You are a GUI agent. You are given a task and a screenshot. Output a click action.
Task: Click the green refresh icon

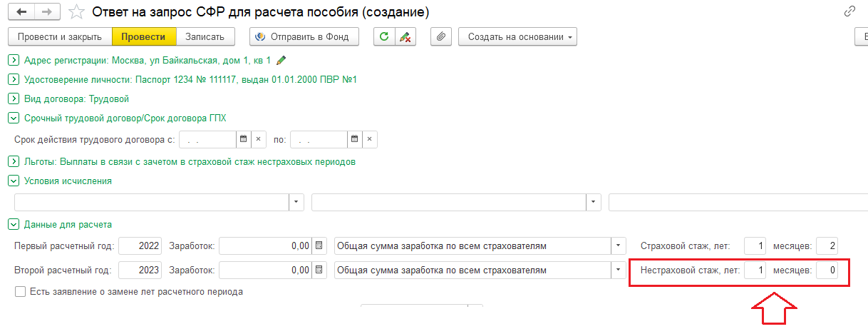coord(385,36)
